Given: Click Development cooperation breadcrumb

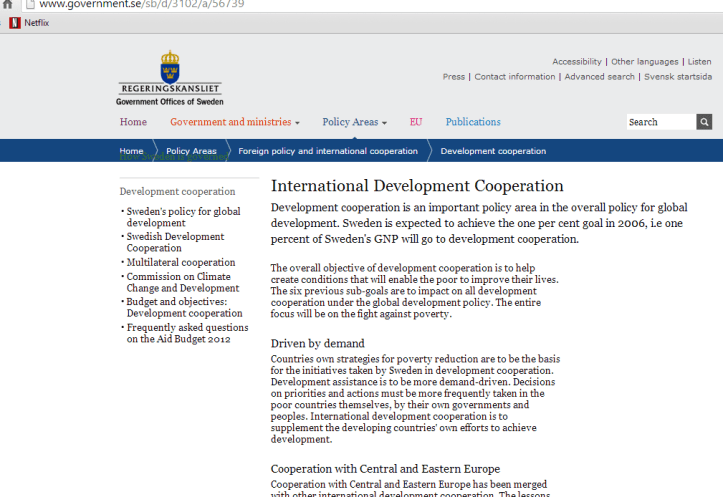Looking at the screenshot, I should [x=493, y=151].
